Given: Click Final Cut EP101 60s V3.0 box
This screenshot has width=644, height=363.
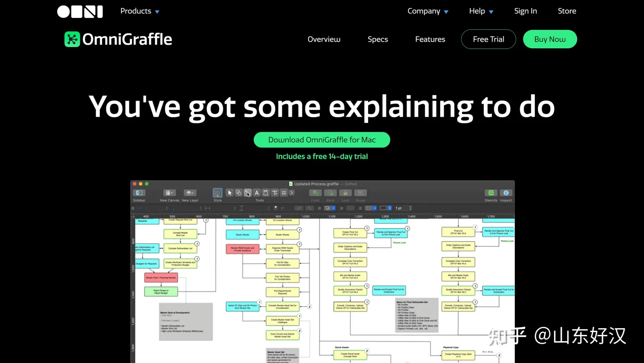Looking at the screenshot, I should click(458, 232).
